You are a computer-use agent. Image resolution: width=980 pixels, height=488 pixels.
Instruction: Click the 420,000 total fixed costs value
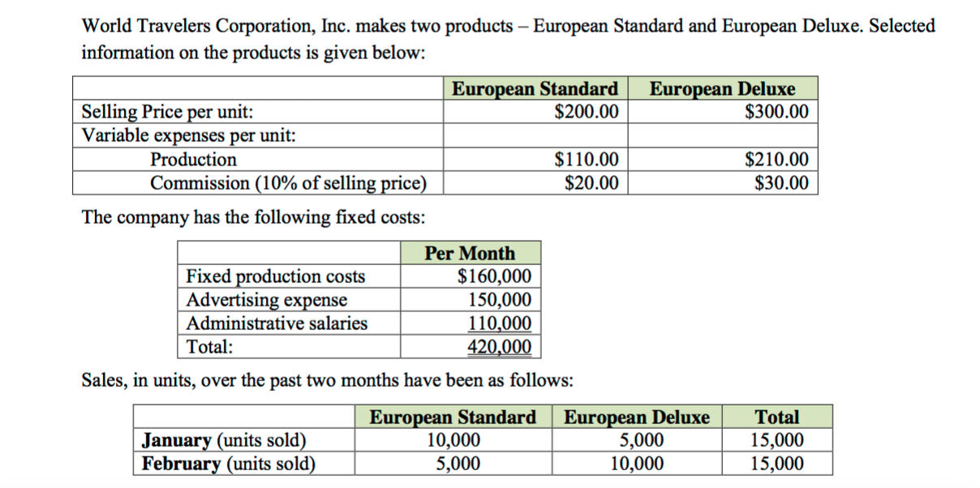(501, 347)
